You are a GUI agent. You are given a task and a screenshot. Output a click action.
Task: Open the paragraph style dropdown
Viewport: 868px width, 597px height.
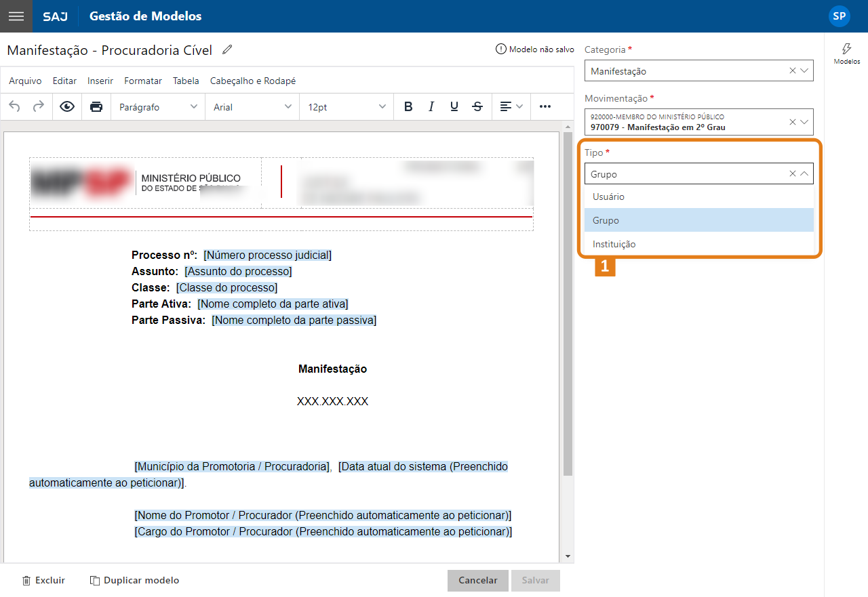coord(157,106)
